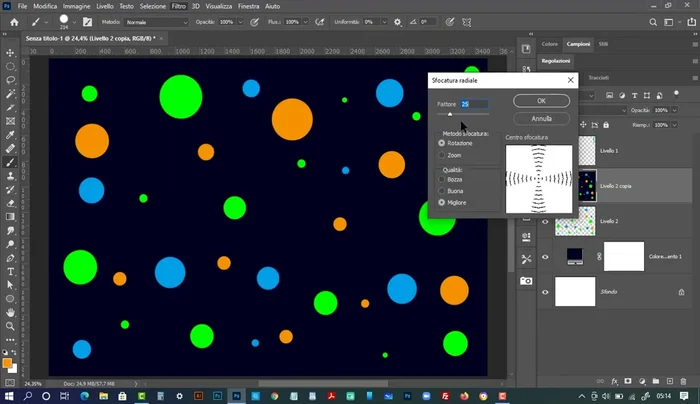Switch to the Colore panel tab
Image resolution: width=700 pixels, height=404 pixels.
pos(550,44)
